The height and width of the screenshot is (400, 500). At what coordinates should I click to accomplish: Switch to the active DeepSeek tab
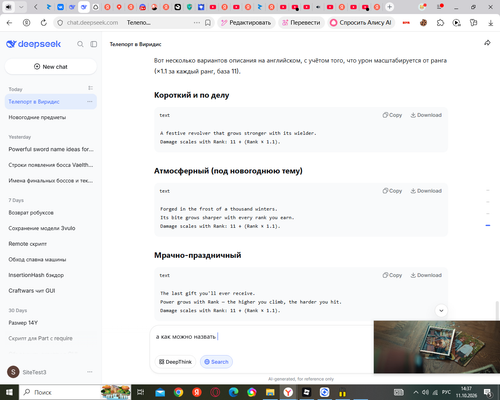(x=84, y=7)
